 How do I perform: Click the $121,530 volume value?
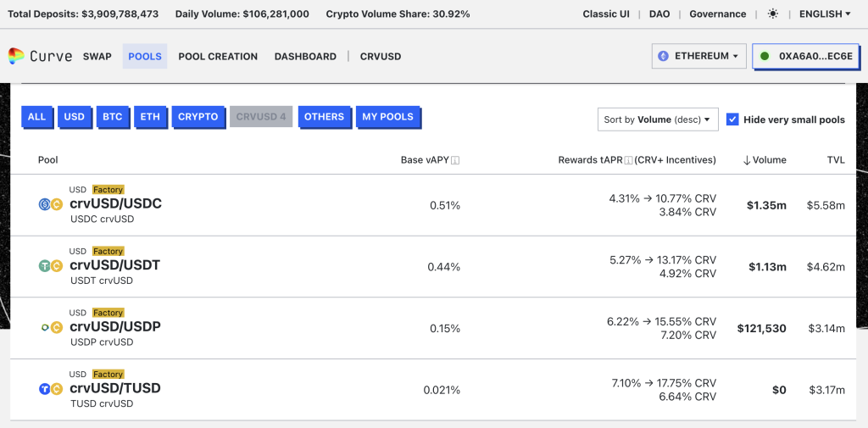pyautogui.click(x=762, y=328)
